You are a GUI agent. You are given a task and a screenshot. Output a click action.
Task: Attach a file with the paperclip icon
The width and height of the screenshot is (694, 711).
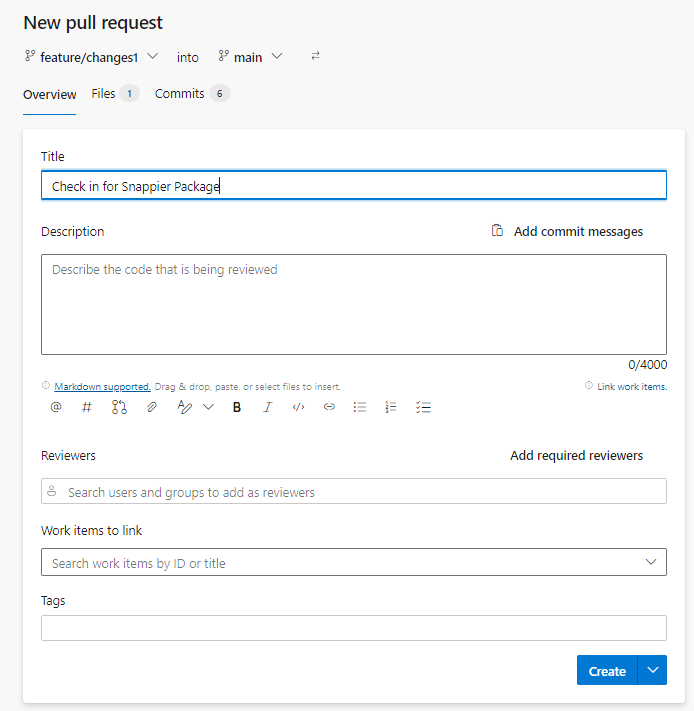[151, 407]
